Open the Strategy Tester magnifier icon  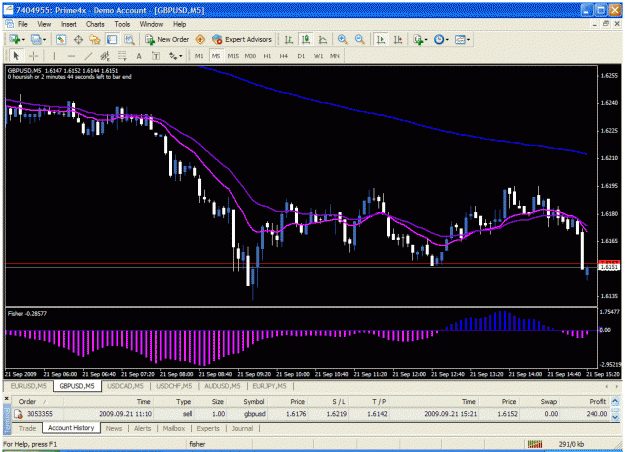click(129, 39)
